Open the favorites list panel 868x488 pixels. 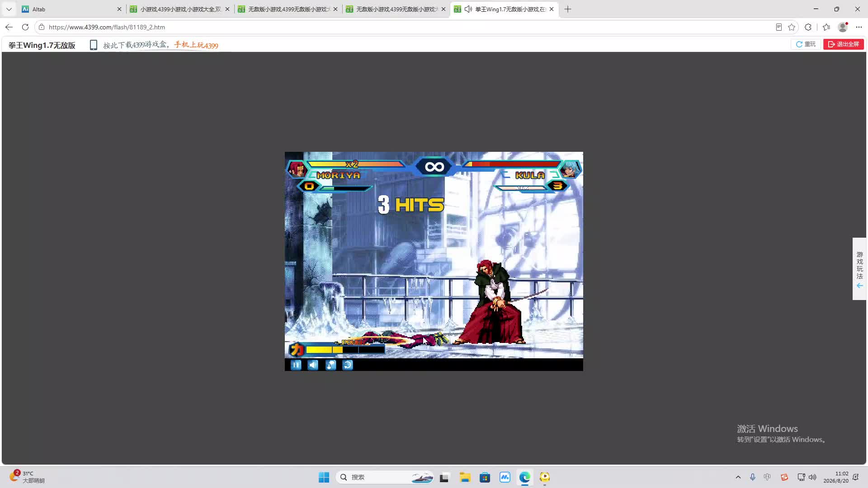point(826,27)
